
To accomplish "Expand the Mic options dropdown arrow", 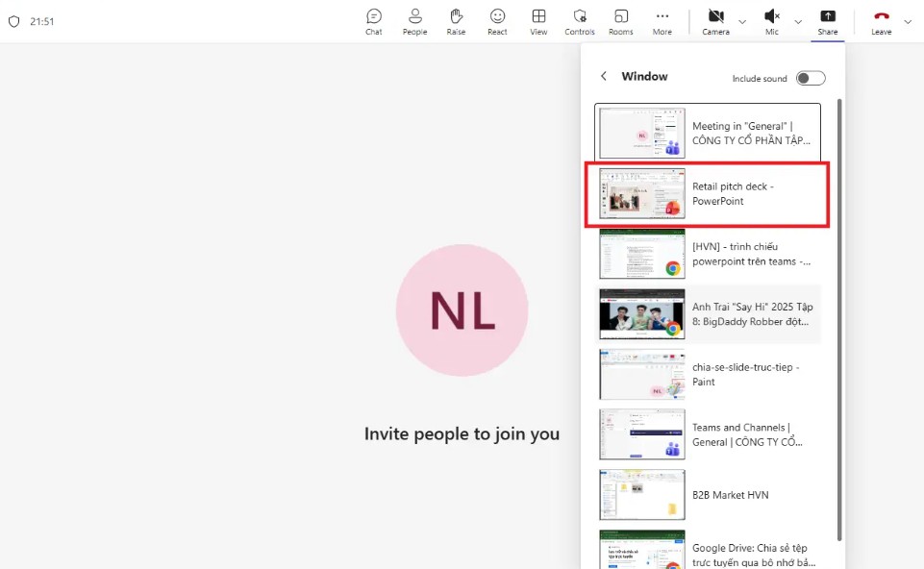I will 797,21.
